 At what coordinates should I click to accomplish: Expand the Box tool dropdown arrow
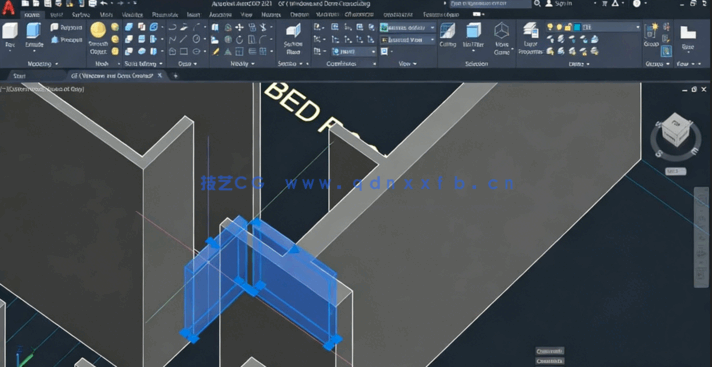pos(10,51)
